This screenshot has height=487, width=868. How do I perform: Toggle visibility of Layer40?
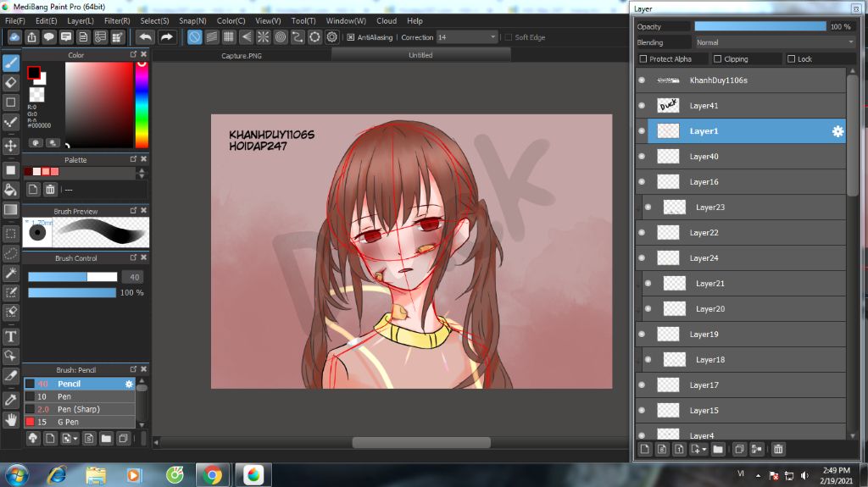642,157
